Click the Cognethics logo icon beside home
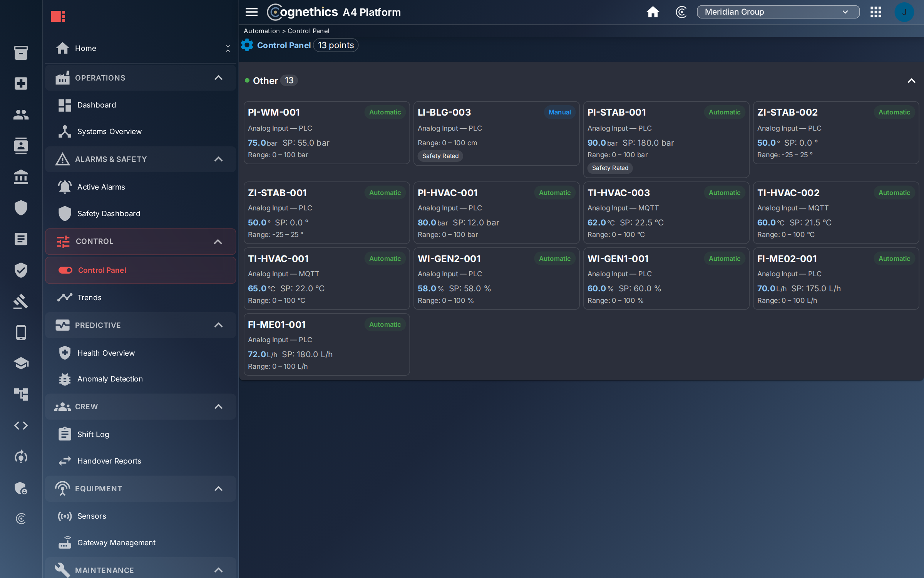Screen dimensions: 924x578 (681, 12)
